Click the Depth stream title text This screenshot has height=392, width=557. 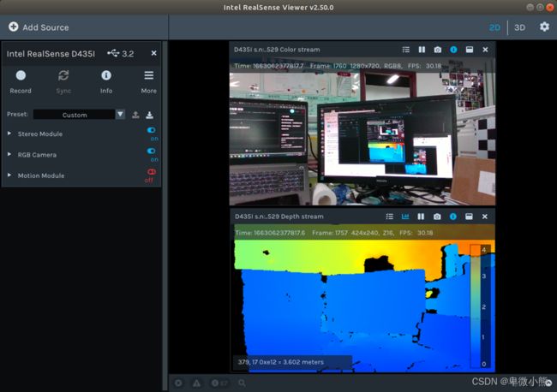279,217
